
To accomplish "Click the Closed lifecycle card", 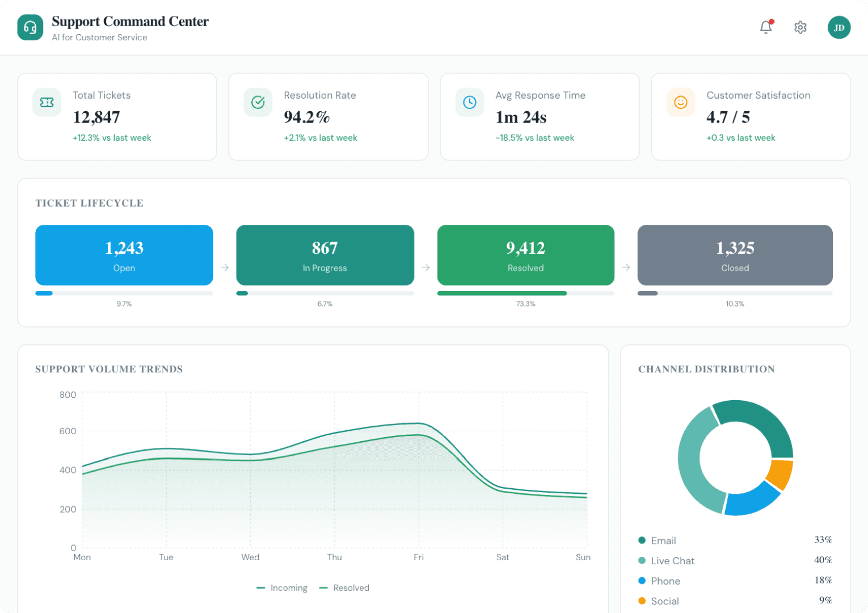I will pos(735,255).
